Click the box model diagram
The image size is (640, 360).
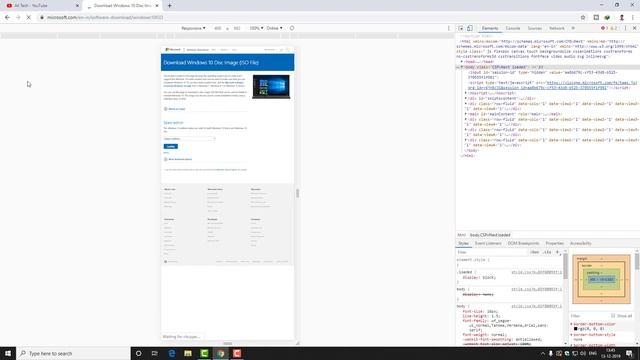pyautogui.click(x=601, y=279)
